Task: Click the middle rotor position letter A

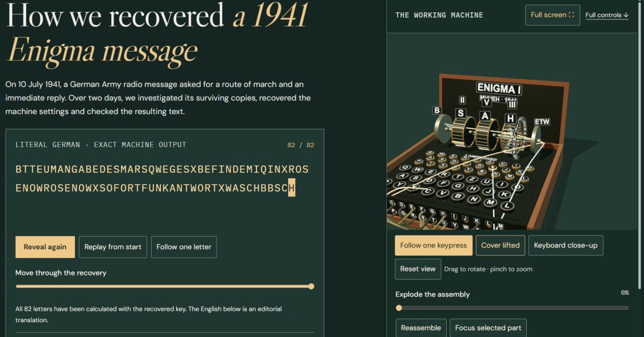Action: 485,116
